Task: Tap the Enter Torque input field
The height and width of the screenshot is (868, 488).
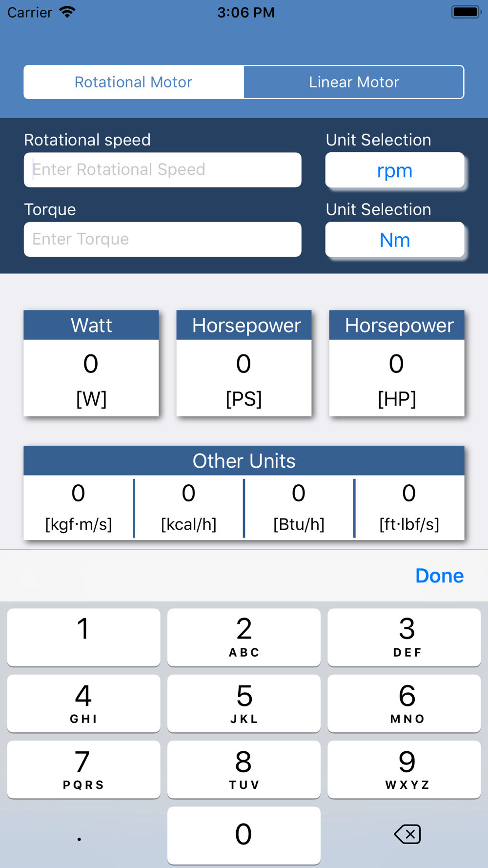Action: pos(163,239)
